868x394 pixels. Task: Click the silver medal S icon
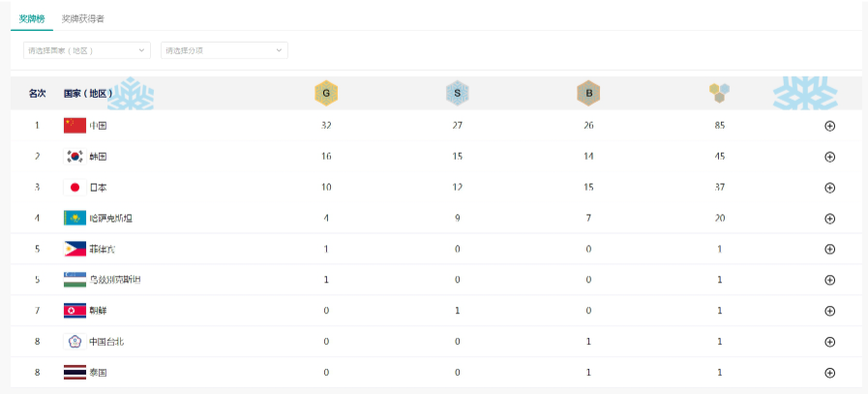(458, 93)
